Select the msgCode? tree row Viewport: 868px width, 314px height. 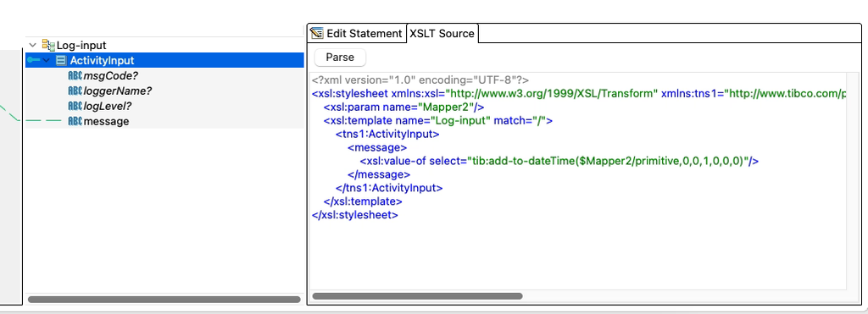[x=165, y=75]
